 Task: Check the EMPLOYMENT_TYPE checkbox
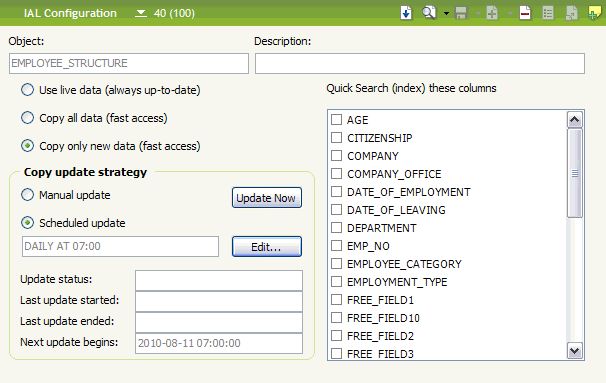(x=337, y=281)
